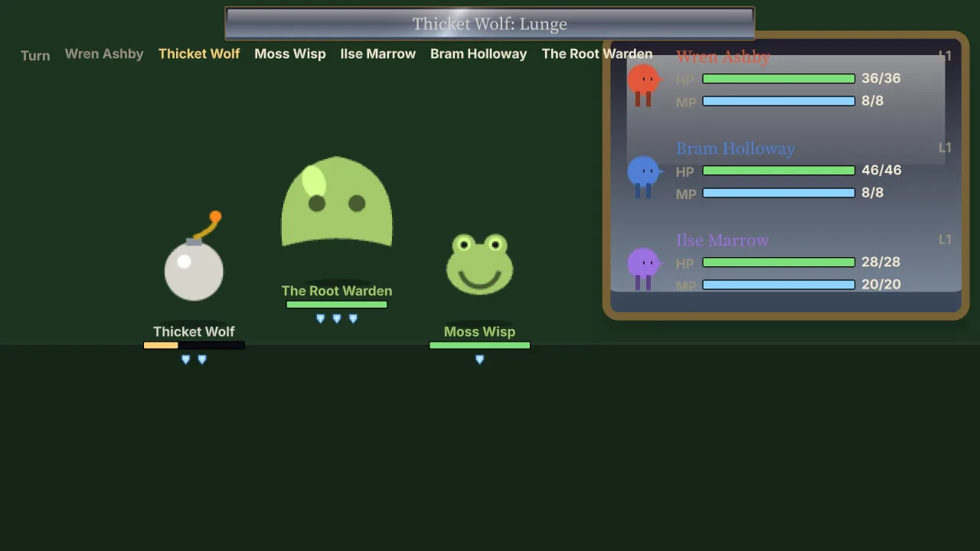Select Thicket Wolf in the turn order

[199, 54]
